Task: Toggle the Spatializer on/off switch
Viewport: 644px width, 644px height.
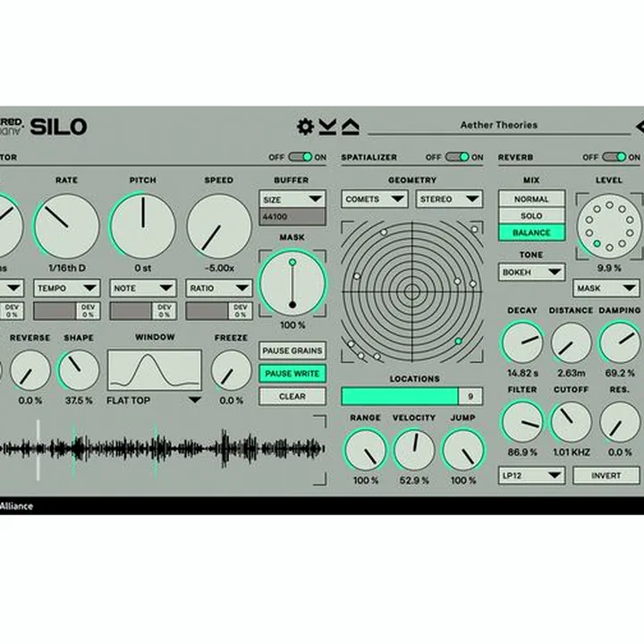Action: pos(457,157)
